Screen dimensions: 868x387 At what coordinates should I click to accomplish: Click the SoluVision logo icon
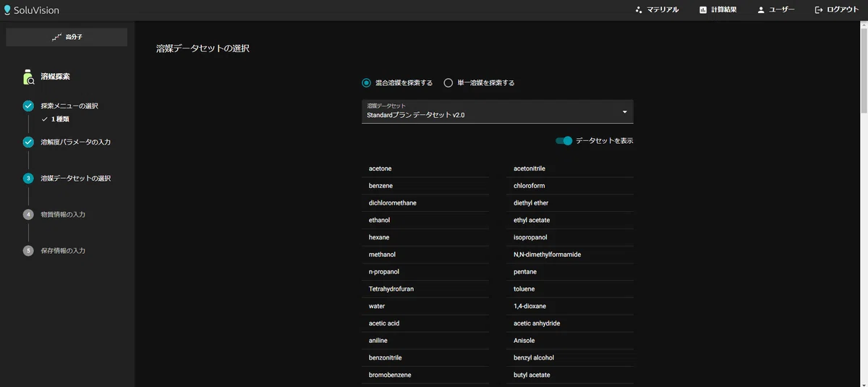(7, 10)
